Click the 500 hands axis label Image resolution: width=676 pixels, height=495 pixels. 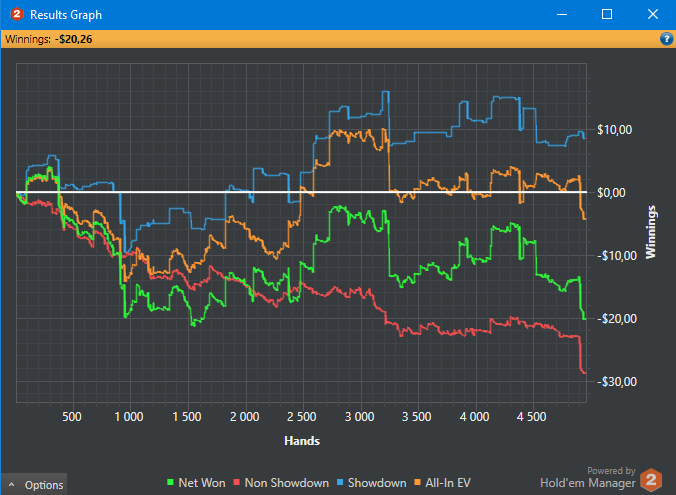[x=72, y=417]
